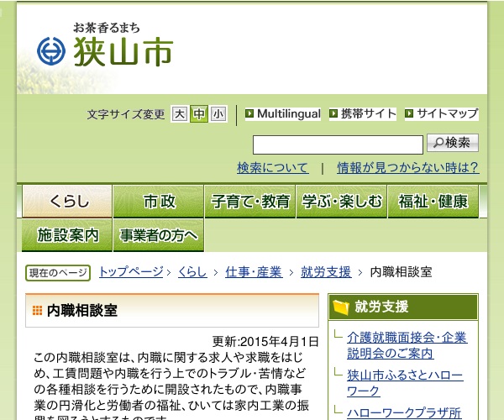Screen dimensions: 504x420
Task: Select the 市政 navigation tab
Action: [159, 202]
